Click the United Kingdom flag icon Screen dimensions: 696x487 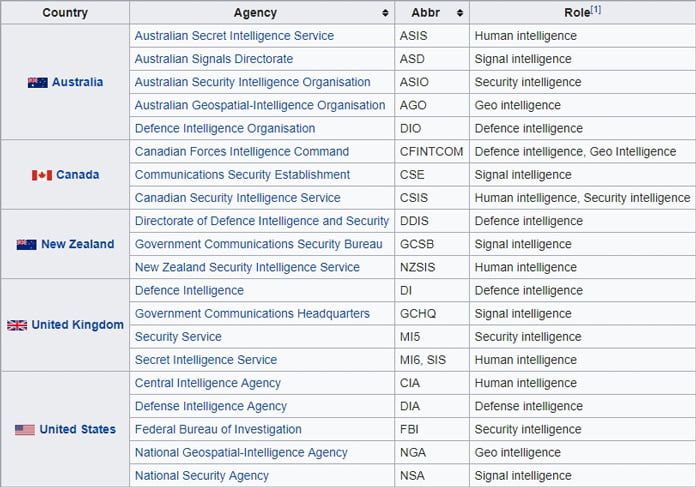(17, 325)
